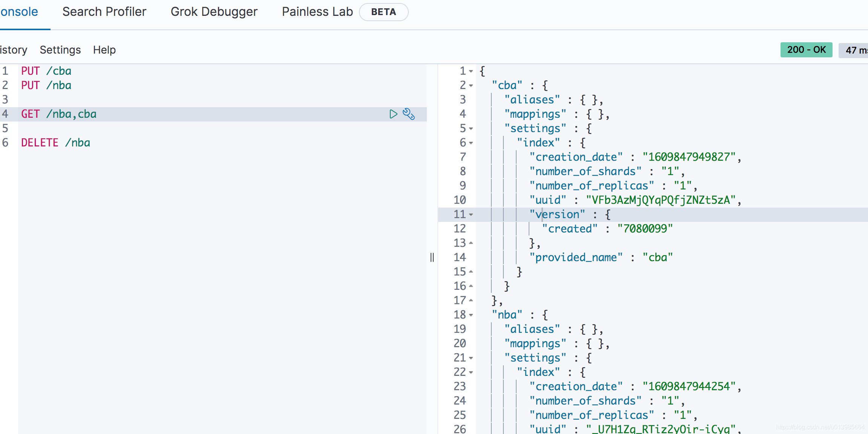Fold the cba "settings" block at line 5
868x434 pixels.
pos(471,129)
